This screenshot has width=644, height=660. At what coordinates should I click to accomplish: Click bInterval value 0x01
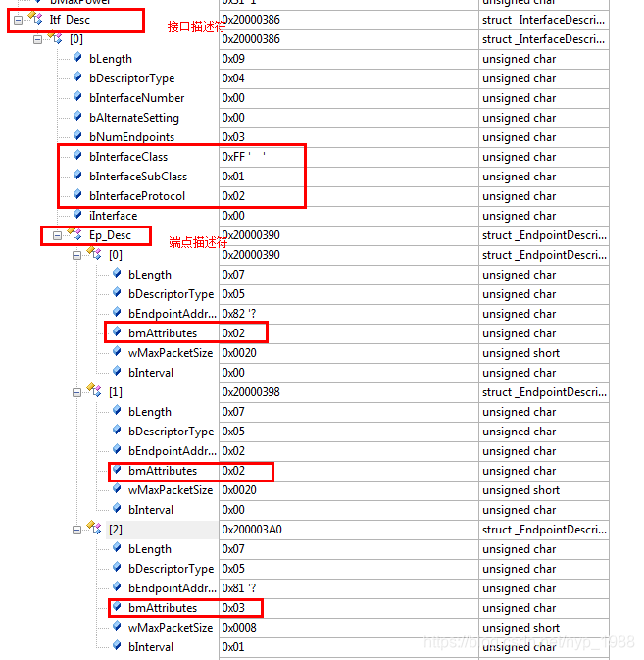[233, 647]
